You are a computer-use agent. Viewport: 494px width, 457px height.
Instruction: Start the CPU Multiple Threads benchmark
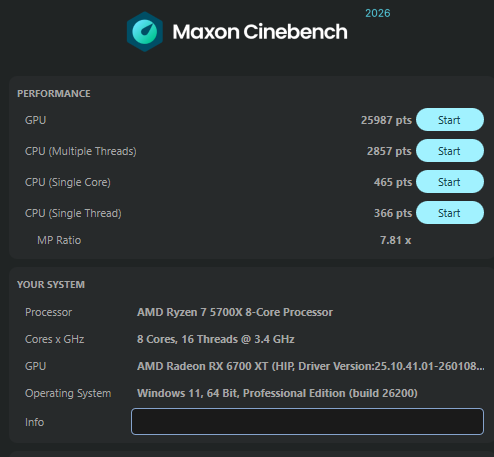pyautogui.click(x=450, y=151)
